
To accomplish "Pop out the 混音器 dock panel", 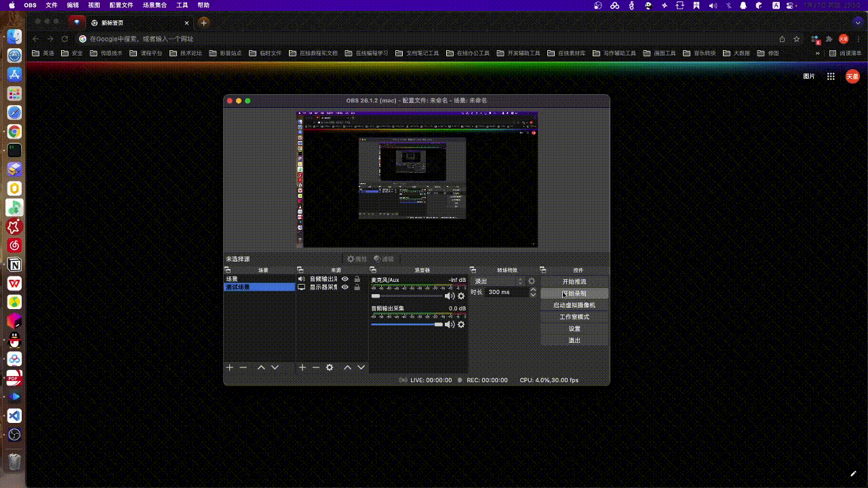I will click(x=373, y=270).
